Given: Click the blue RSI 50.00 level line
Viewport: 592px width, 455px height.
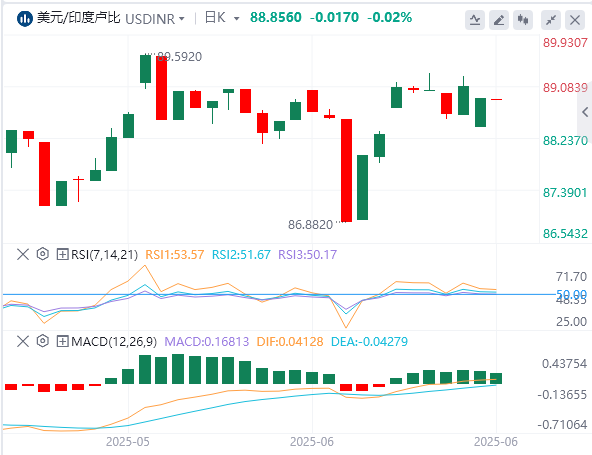Looking at the screenshot, I should (x=279, y=294).
